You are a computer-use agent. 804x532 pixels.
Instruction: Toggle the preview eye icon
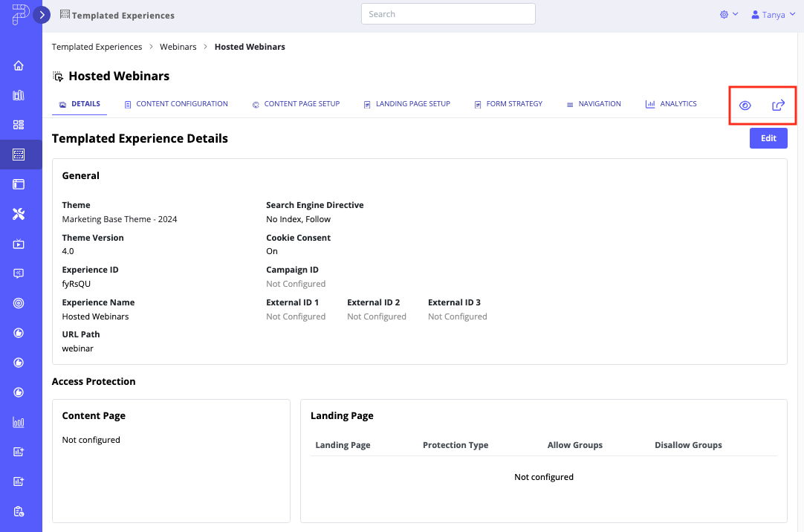(745, 105)
